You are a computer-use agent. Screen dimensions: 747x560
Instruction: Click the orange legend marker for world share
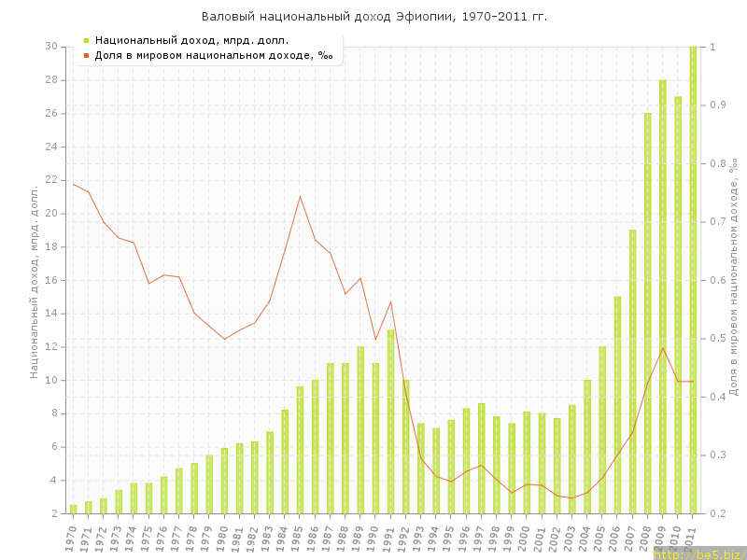[86, 55]
